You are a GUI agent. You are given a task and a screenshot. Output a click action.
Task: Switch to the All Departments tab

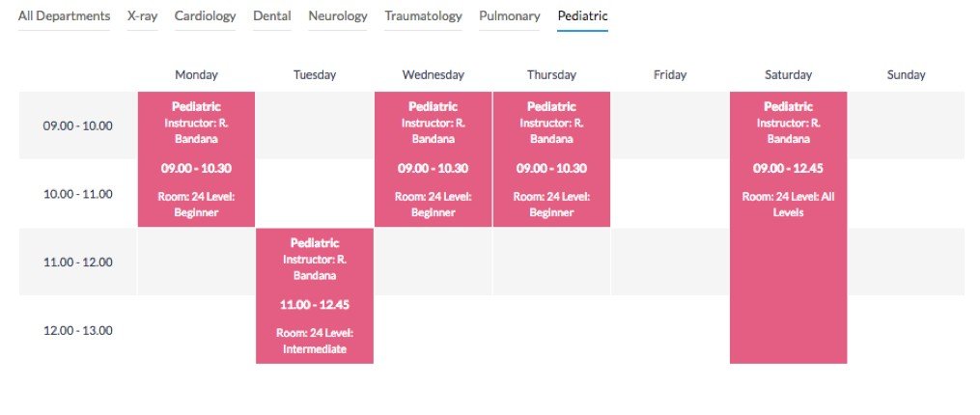pyautogui.click(x=64, y=16)
